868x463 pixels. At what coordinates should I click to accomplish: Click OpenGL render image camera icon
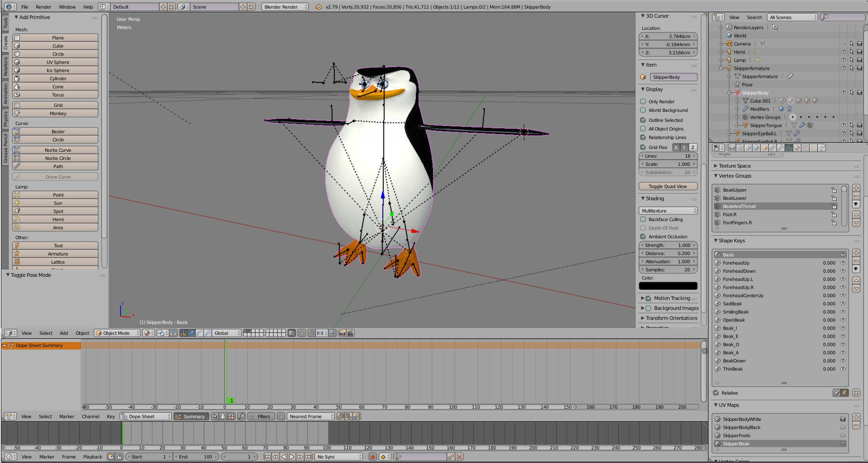[x=342, y=333]
